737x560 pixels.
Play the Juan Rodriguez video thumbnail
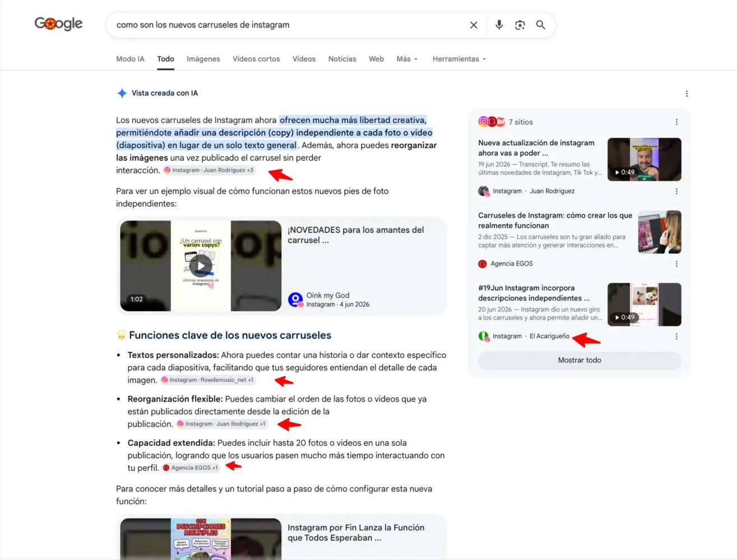pyautogui.click(x=645, y=160)
